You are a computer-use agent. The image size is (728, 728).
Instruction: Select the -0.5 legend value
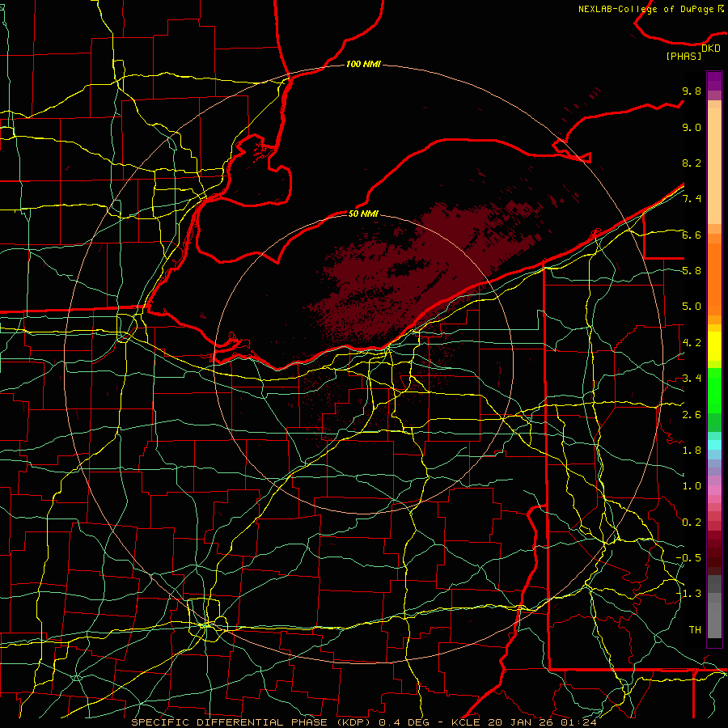688,558
